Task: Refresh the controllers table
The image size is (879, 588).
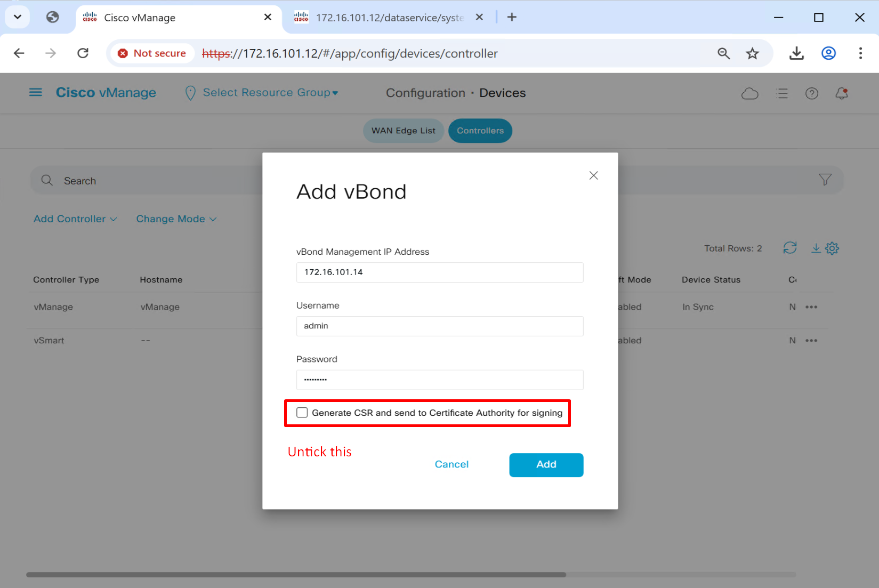Action: point(789,248)
